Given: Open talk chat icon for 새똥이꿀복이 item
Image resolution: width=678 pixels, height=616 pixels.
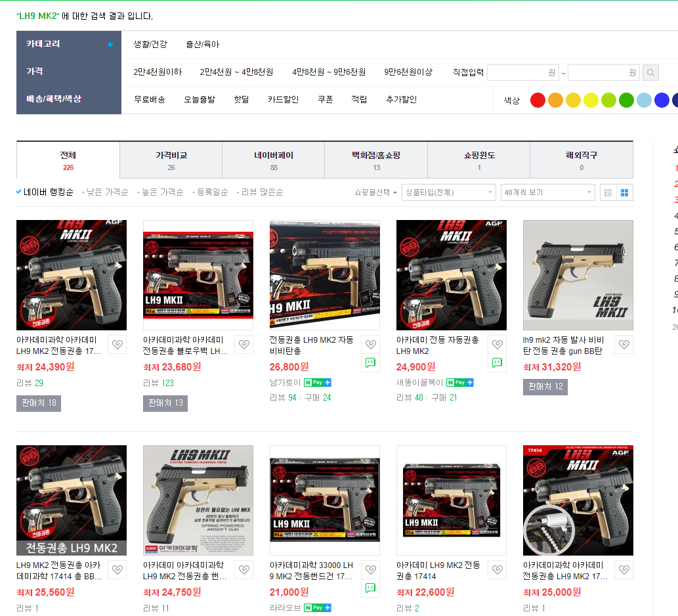Looking at the screenshot, I should click(498, 363).
